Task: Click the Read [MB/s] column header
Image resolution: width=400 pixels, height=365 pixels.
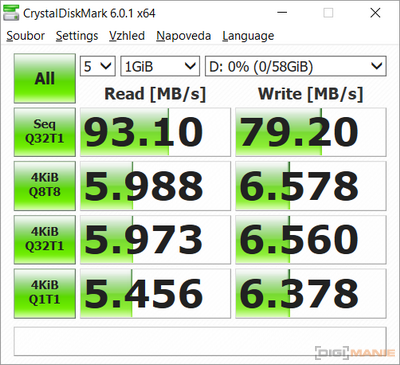Action: coord(155,94)
